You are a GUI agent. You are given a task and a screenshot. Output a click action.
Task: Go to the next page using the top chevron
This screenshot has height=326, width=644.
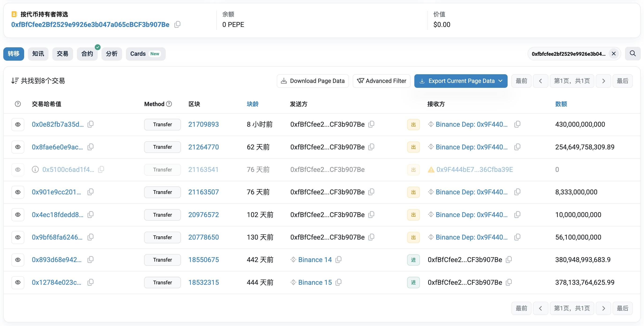(x=603, y=81)
